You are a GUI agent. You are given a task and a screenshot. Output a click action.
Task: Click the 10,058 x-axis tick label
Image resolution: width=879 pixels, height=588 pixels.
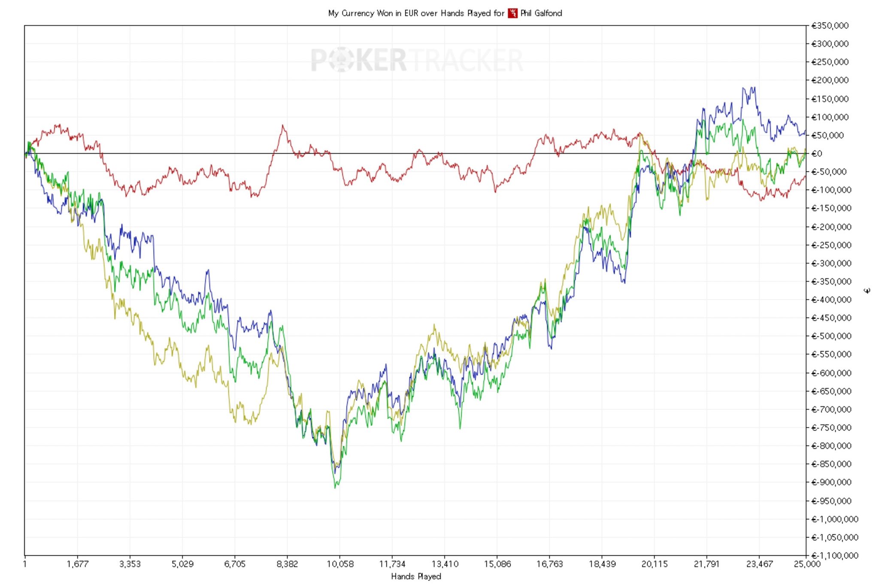[340, 564]
